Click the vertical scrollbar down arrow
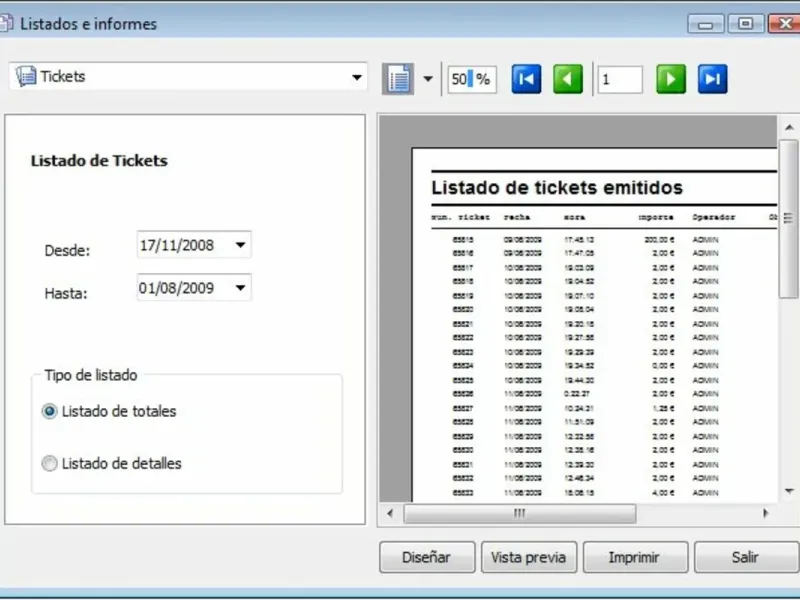800x600 pixels. point(789,491)
